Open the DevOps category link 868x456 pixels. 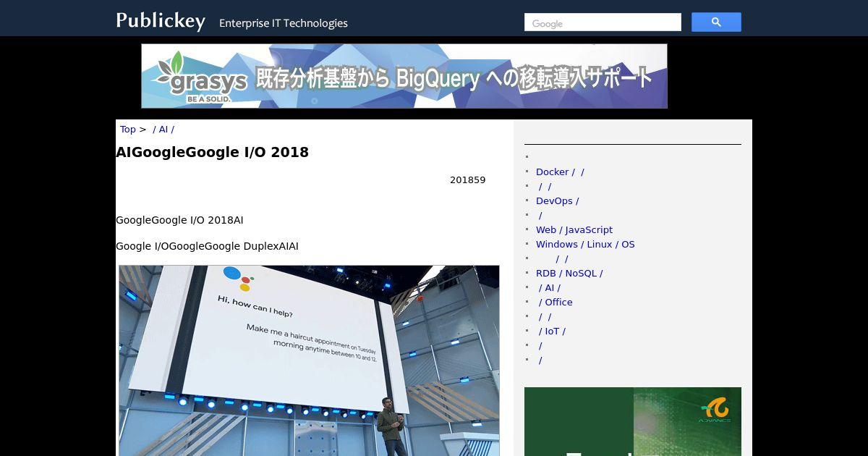click(x=557, y=201)
